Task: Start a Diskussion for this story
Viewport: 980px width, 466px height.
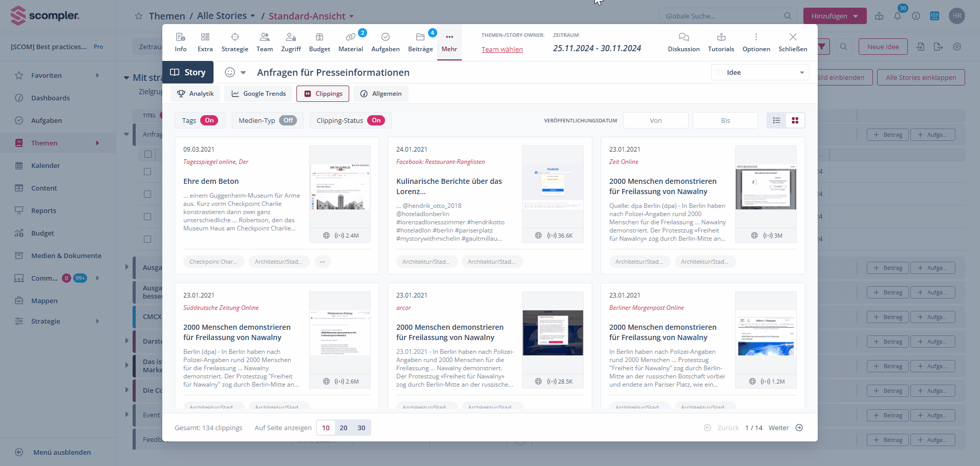Action: (x=684, y=42)
